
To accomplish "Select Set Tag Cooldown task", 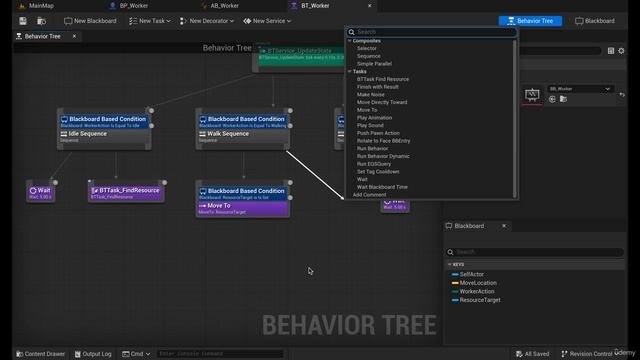I will tap(378, 172).
